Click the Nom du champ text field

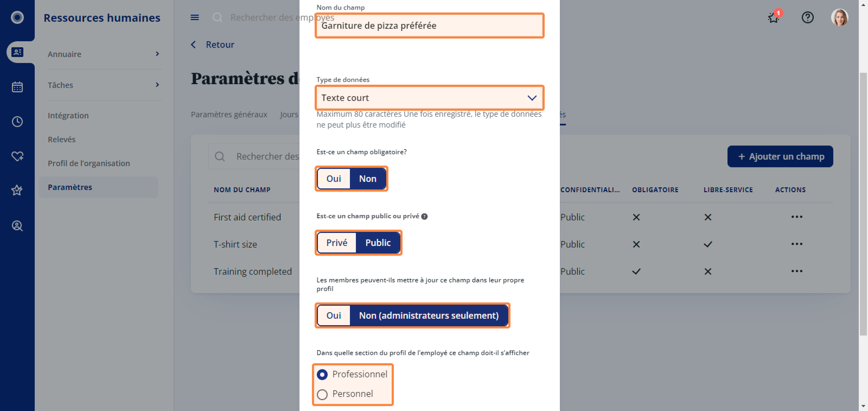coord(429,26)
